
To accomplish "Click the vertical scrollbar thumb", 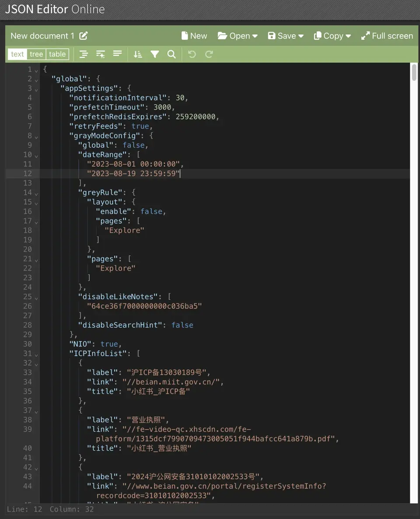I will click(414, 73).
